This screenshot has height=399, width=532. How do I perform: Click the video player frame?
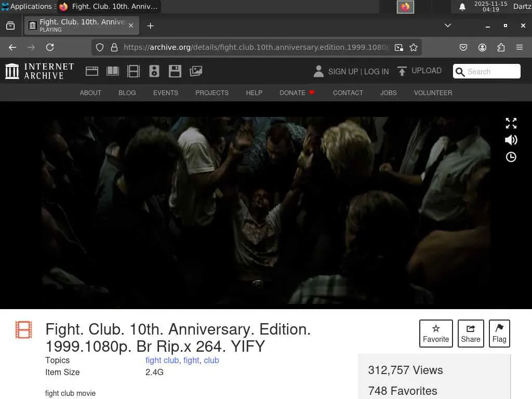[x=266, y=210]
